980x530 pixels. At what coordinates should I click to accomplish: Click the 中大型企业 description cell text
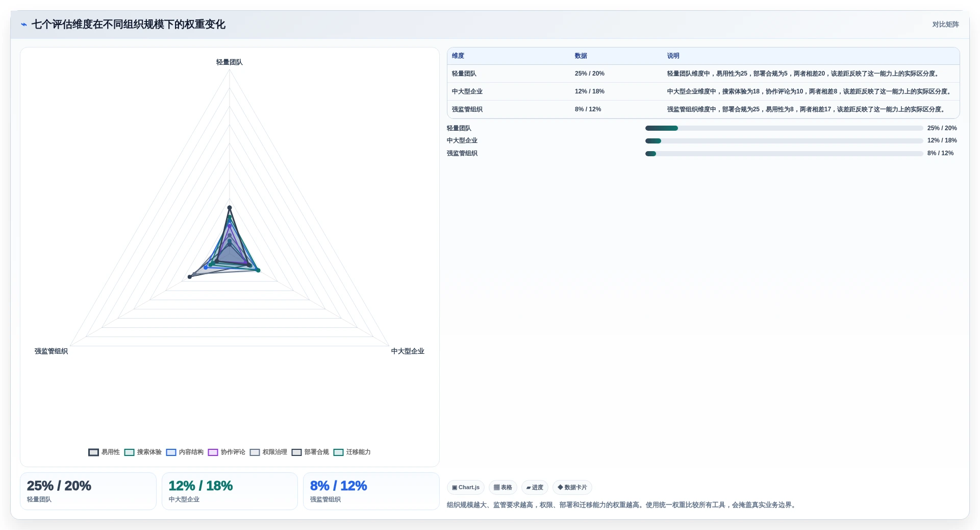click(x=810, y=91)
